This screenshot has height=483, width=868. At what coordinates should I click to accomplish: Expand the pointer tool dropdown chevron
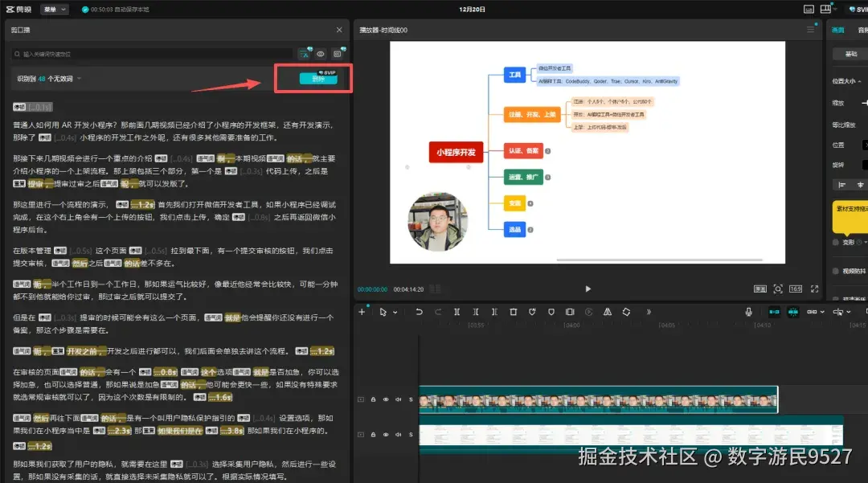(395, 313)
